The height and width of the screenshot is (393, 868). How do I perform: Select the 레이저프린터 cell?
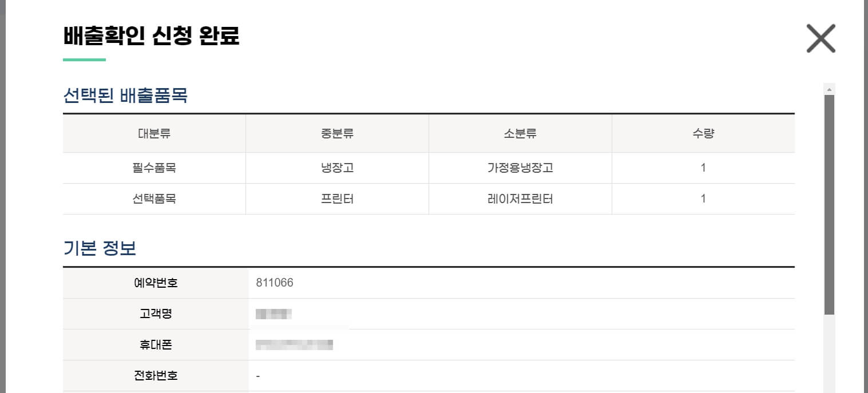(x=520, y=199)
